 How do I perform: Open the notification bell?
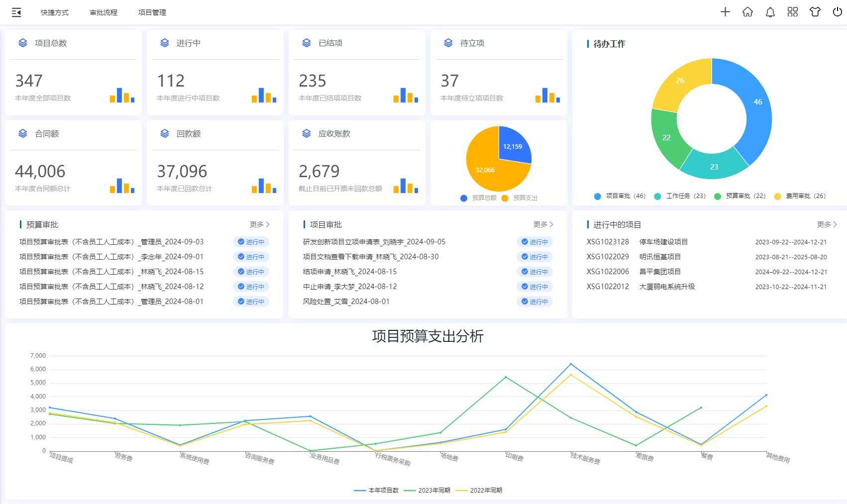coord(770,12)
